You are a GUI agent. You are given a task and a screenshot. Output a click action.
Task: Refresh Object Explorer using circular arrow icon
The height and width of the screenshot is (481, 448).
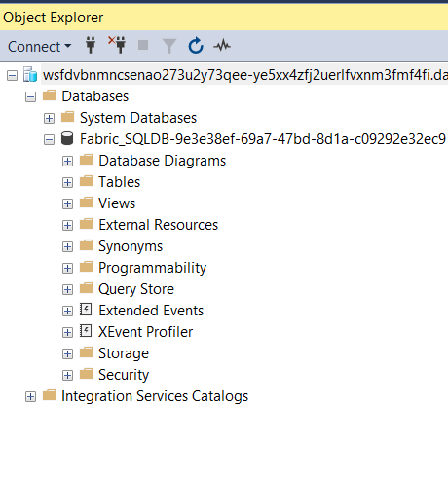click(196, 45)
